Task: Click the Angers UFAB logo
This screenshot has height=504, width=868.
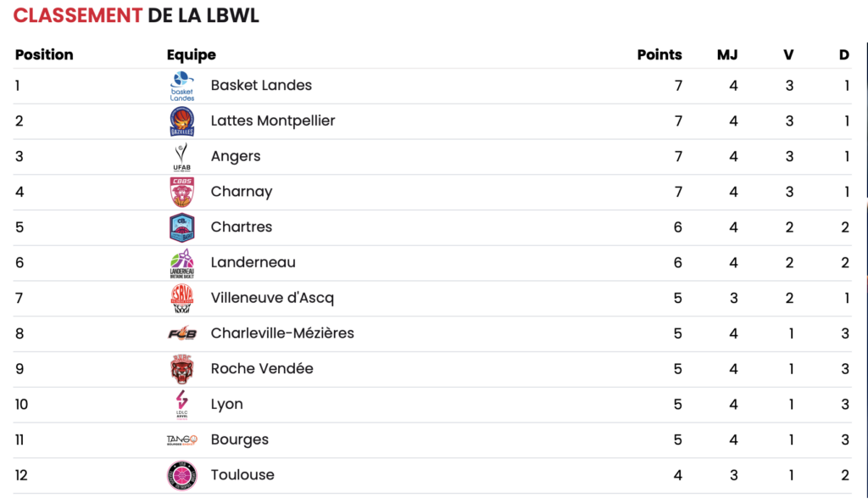Action: (x=182, y=157)
